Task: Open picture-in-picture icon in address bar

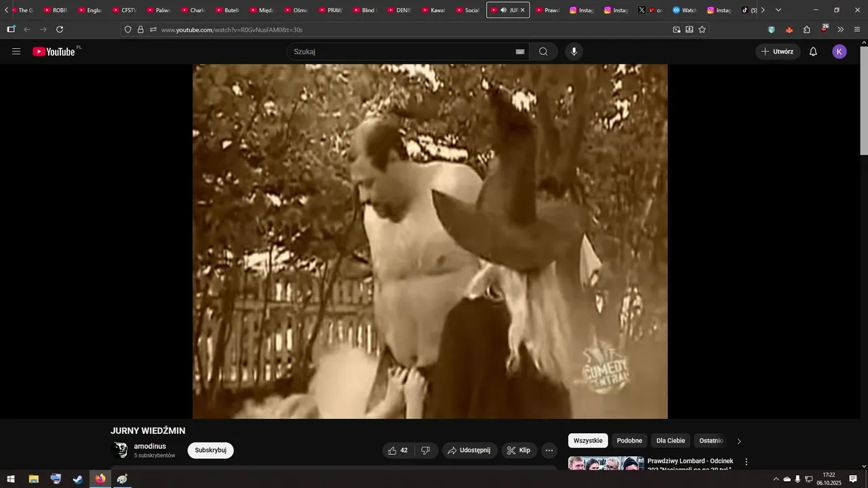Action: 676,29
